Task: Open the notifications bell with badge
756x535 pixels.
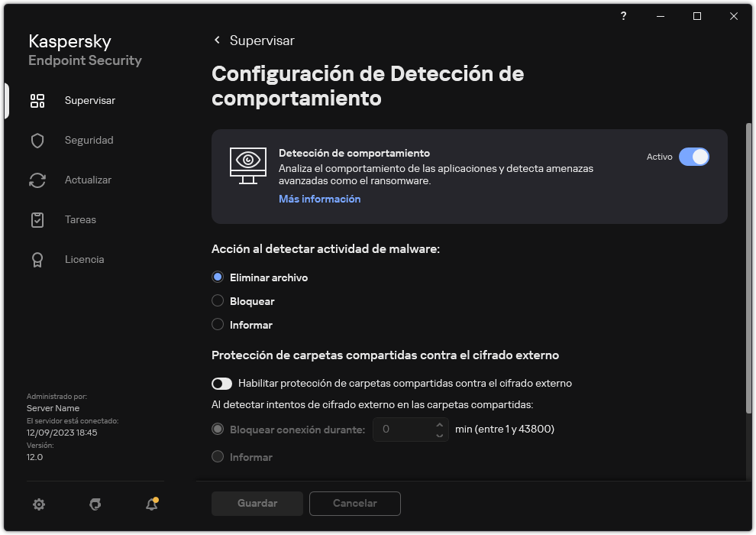Action: pos(150,504)
